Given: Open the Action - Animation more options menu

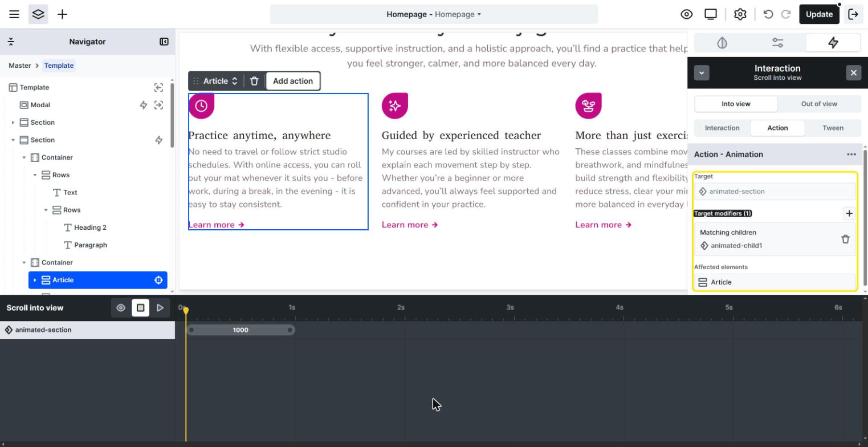Looking at the screenshot, I should (851, 155).
